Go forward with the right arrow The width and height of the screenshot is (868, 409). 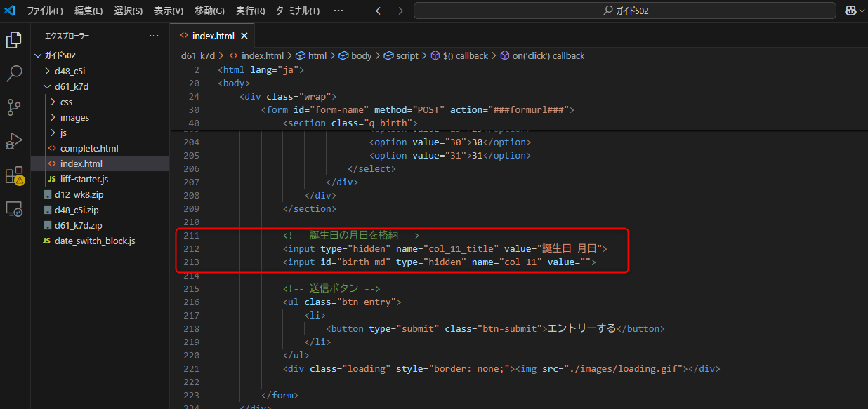point(399,11)
